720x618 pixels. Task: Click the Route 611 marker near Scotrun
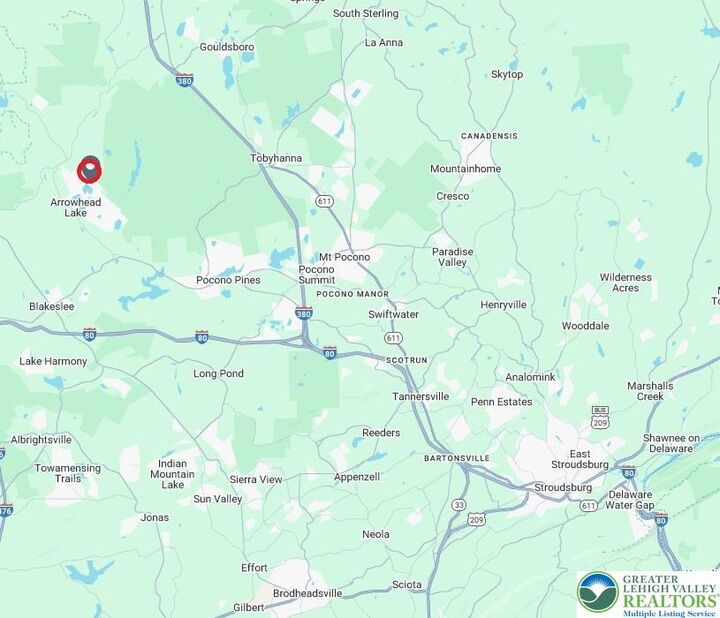(393, 338)
